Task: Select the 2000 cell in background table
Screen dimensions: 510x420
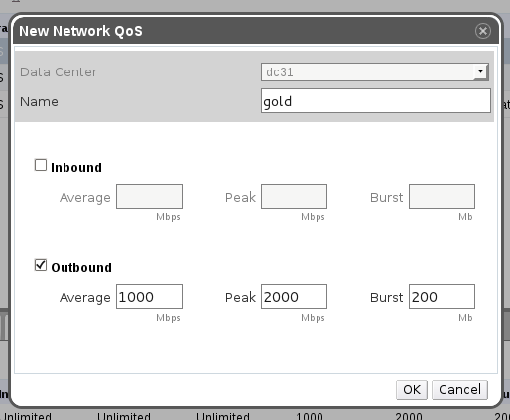Action: [x=409, y=415]
